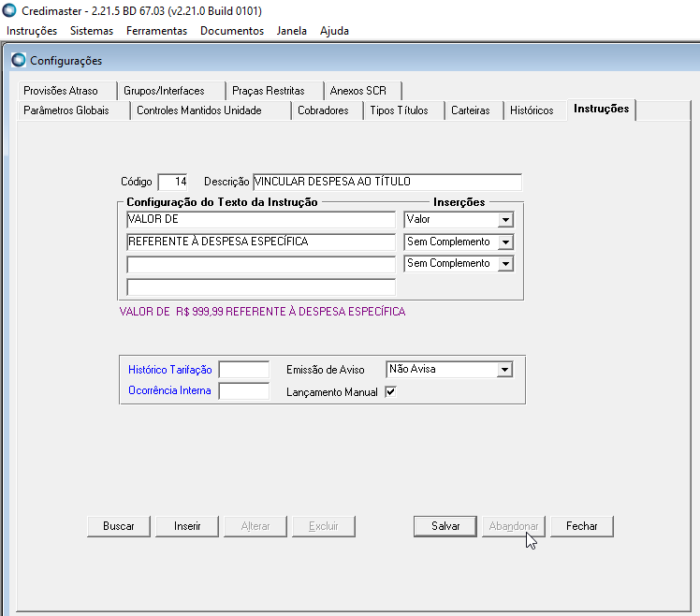Switch to the Tipos Títulos tab
Screen dimensions: 700x616
404,110
